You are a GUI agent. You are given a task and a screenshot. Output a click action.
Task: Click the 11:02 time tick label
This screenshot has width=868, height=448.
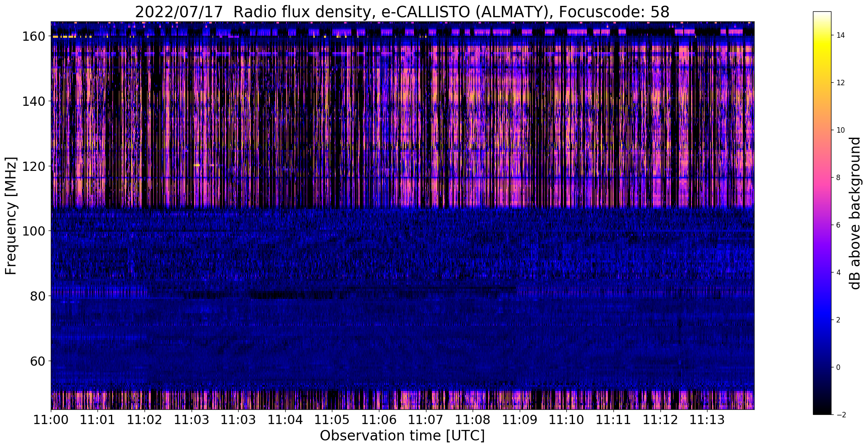[x=145, y=420]
